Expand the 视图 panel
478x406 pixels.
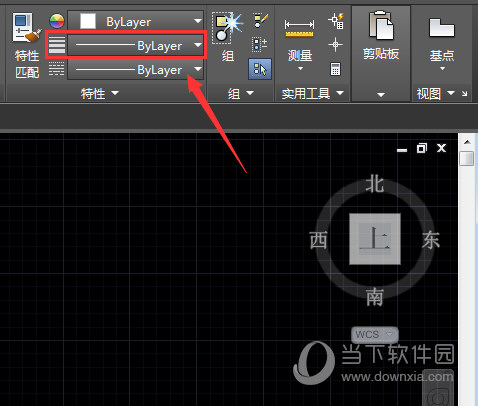[x=435, y=94]
